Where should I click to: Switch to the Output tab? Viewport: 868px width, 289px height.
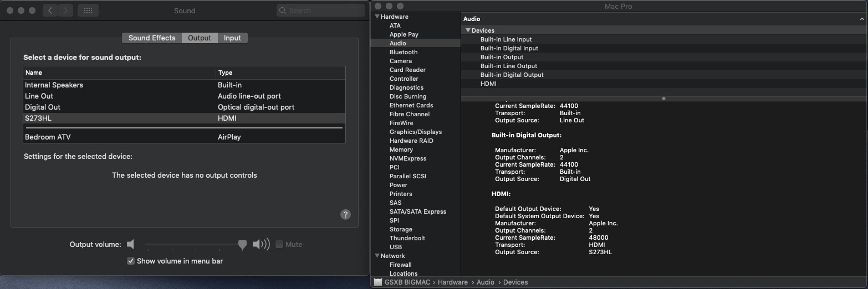point(200,38)
